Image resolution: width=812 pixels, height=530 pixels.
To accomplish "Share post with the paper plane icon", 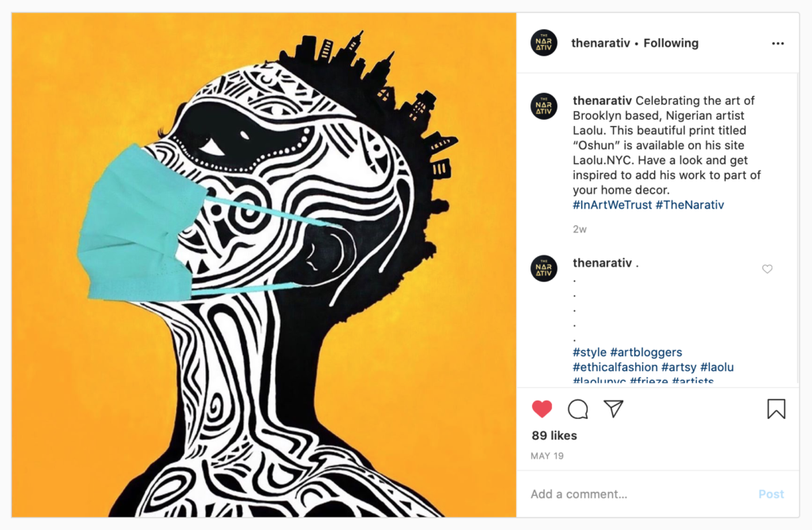I will coord(613,409).
